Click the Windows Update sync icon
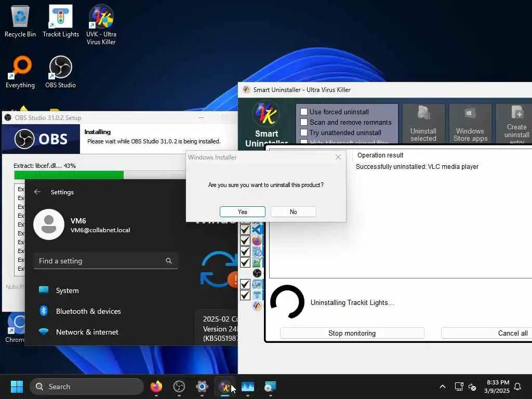The height and width of the screenshot is (399, 532). pyautogui.click(x=219, y=270)
